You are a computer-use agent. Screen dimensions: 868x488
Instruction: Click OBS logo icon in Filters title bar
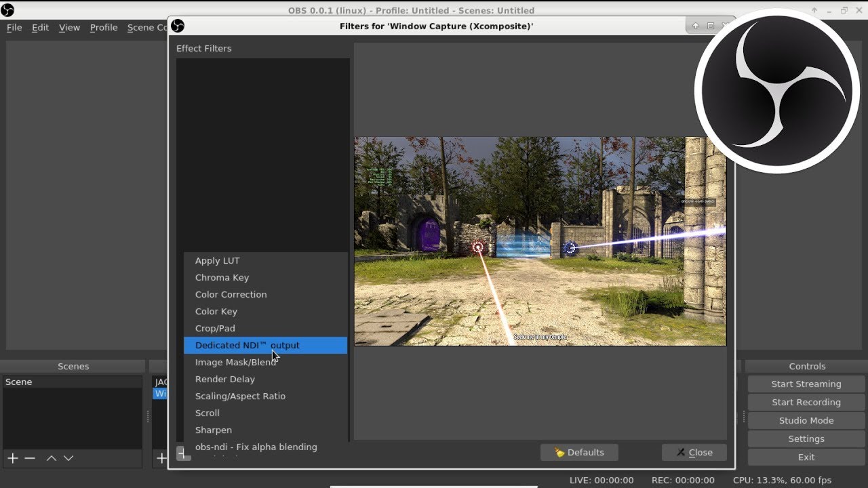pyautogui.click(x=178, y=26)
